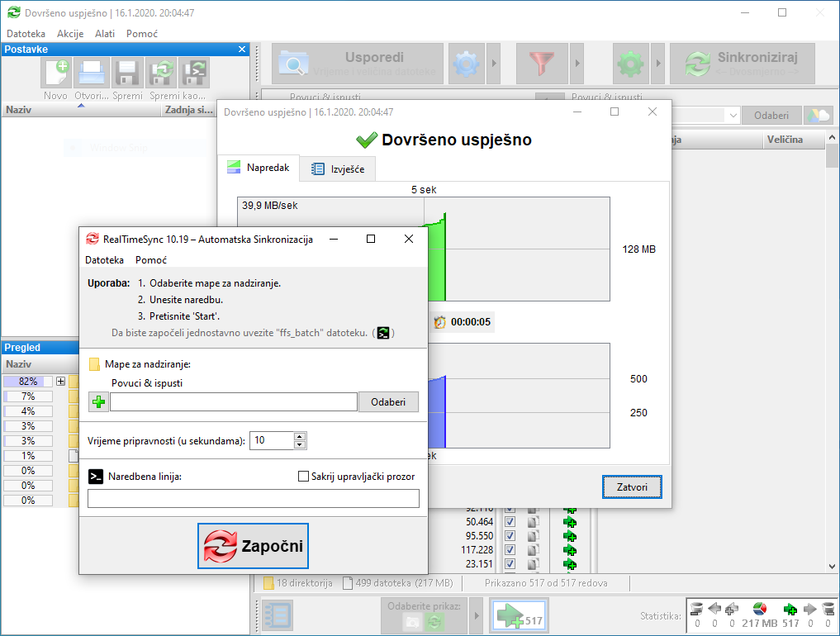Open a configuration with the Otvori icon

click(92, 73)
